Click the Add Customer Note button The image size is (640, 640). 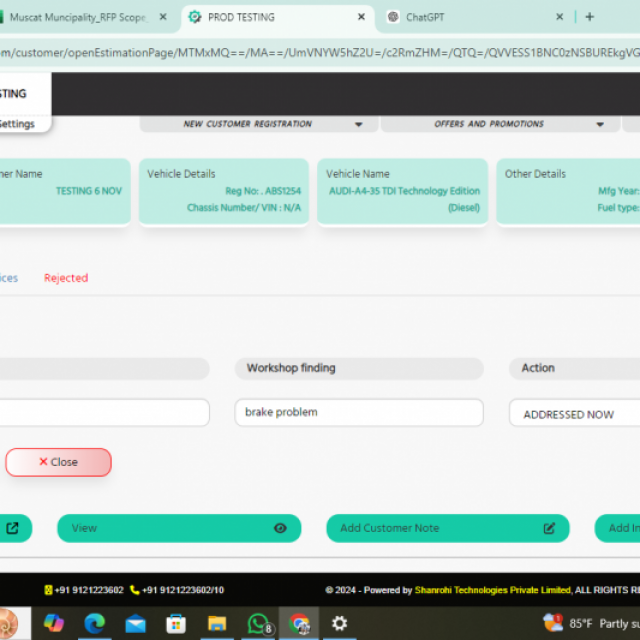[448, 528]
